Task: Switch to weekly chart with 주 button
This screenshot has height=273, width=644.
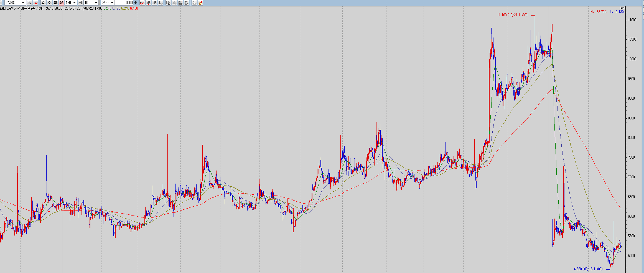Action: pos(49,3)
